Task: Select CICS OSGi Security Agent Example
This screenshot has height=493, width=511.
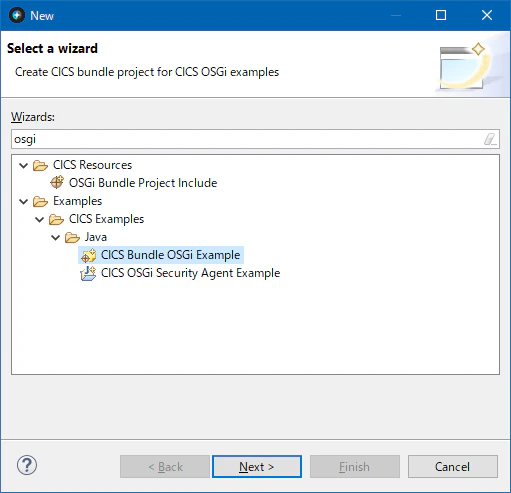Action: 190,273
